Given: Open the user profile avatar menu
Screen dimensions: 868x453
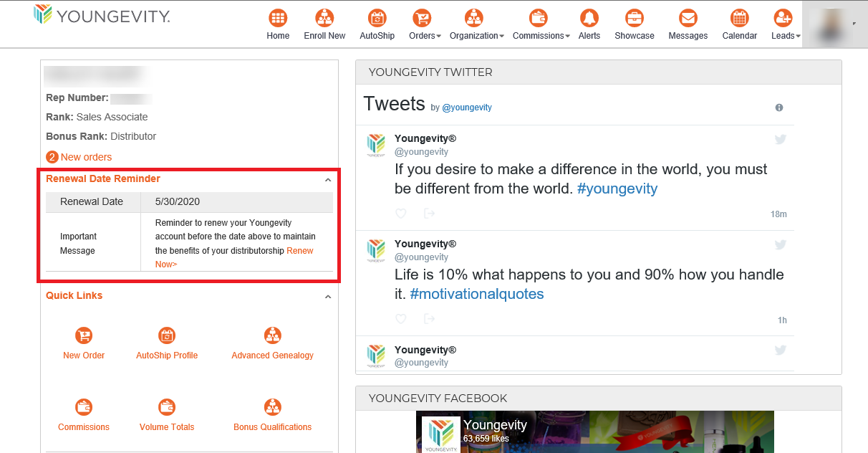Looking at the screenshot, I should (x=831, y=24).
